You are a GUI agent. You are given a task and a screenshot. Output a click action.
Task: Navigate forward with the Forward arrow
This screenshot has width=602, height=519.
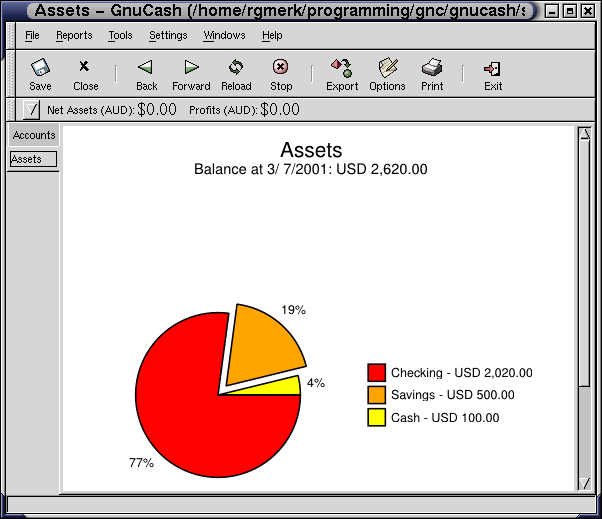pyautogui.click(x=191, y=69)
